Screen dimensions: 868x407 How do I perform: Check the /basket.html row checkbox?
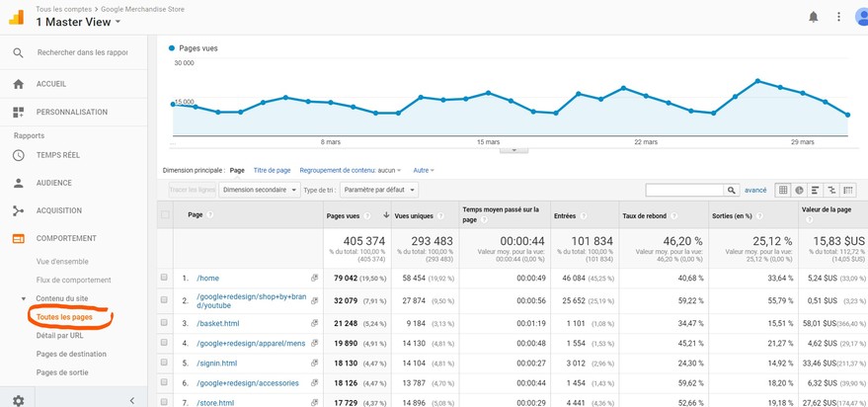pos(164,323)
